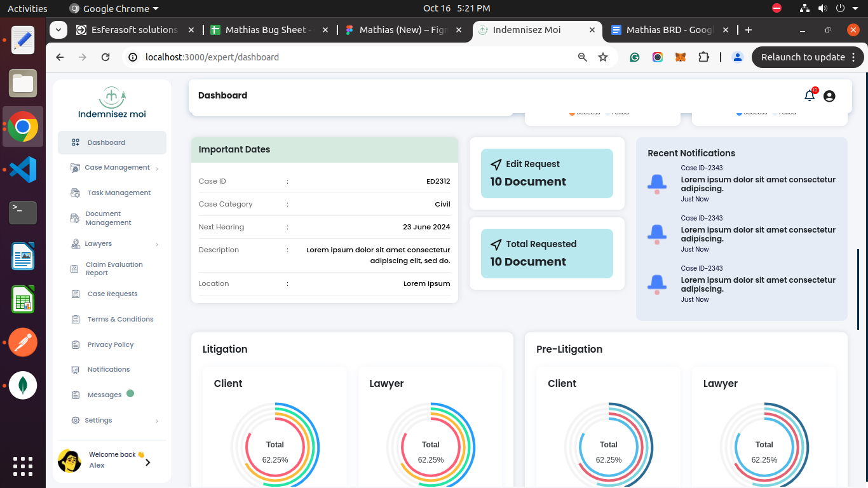Screen dimensions: 868x488
Task: Bookmark this page with star icon
Action: point(603,57)
